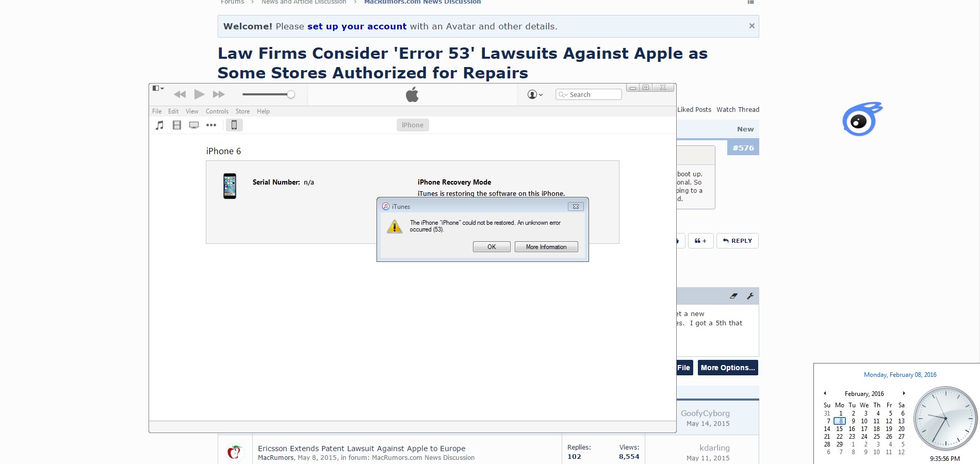980x464 pixels.
Task: Click the 'iPhone 6' device title
Action: coord(223,151)
